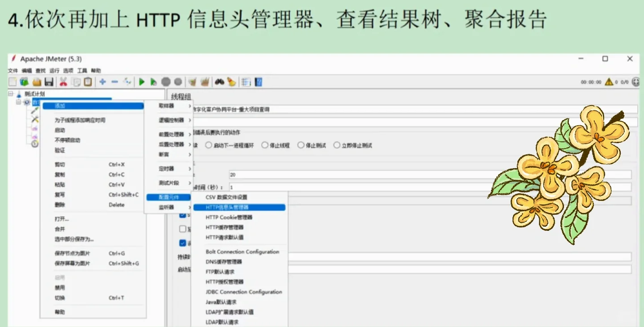Click the Shutdown toolbar icon
Screen dimensions: 644x327
pos(178,82)
